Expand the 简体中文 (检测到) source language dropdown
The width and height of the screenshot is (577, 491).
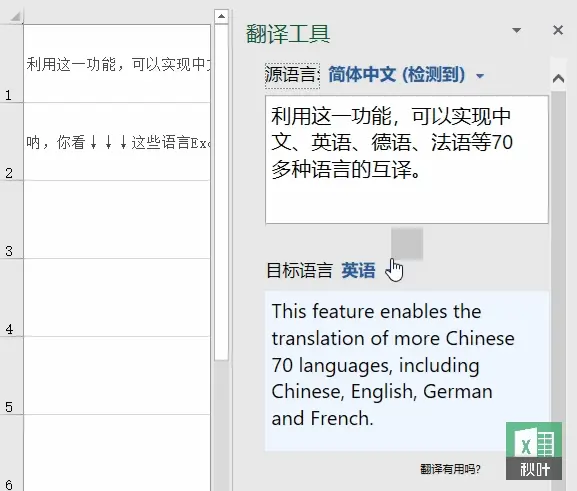pyautogui.click(x=406, y=75)
